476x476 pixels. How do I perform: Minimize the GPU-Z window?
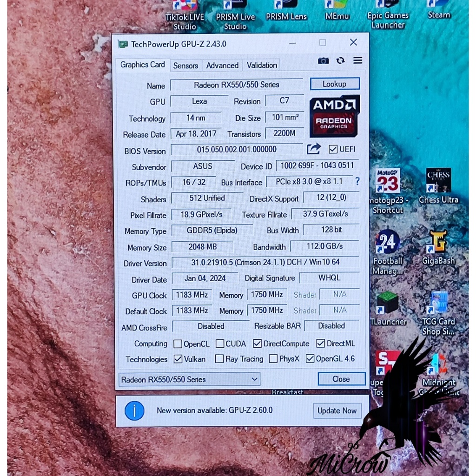click(293, 43)
